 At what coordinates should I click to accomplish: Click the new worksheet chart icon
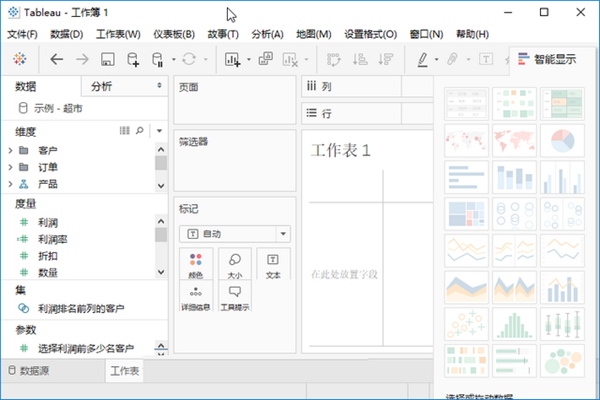pos(233,60)
